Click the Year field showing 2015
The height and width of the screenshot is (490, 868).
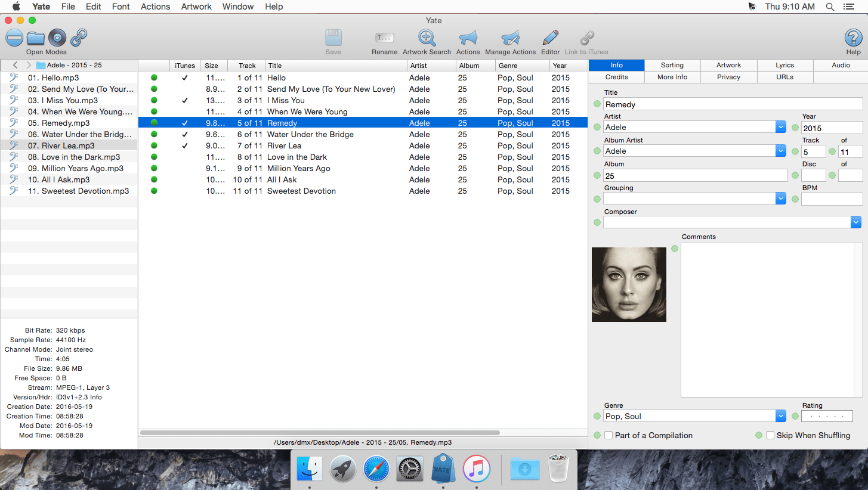tap(832, 128)
